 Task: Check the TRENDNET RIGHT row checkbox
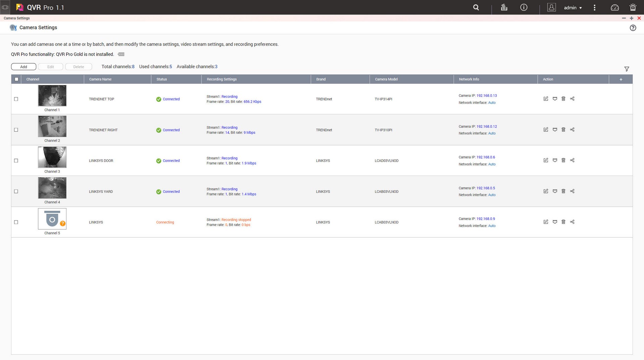(x=16, y=130)
